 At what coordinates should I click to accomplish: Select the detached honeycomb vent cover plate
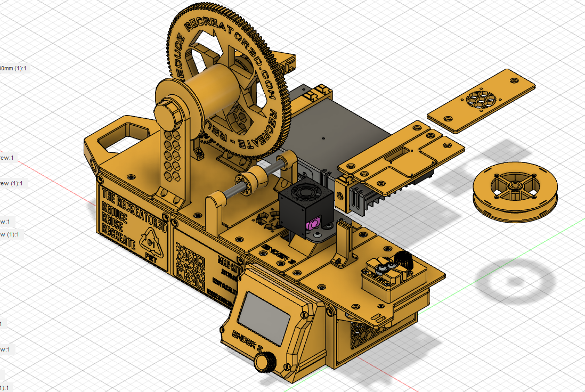tap(481, 100)
